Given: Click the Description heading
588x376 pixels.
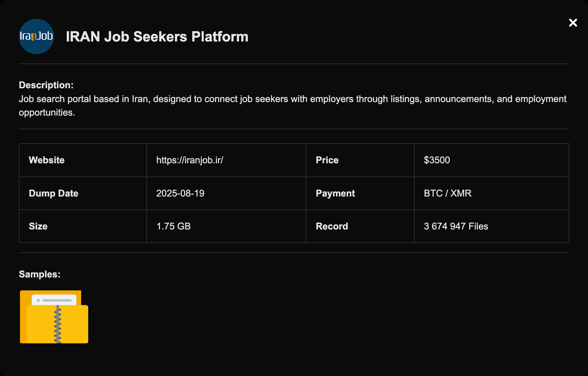Looking at the screenshot, I should tap(46, 85).
